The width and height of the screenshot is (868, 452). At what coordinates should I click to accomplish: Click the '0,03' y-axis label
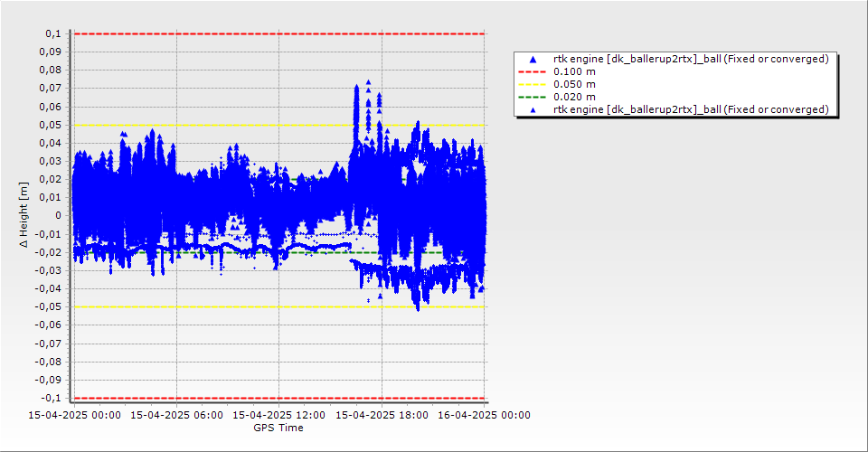51,162
